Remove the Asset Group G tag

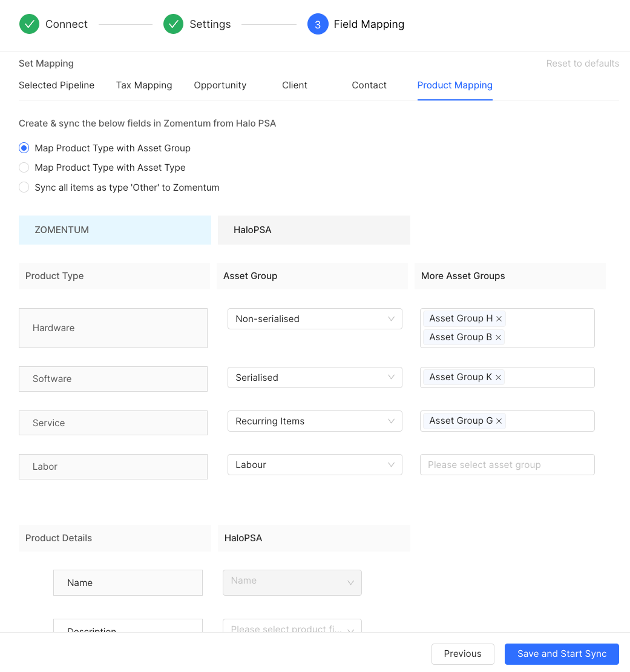499,421
